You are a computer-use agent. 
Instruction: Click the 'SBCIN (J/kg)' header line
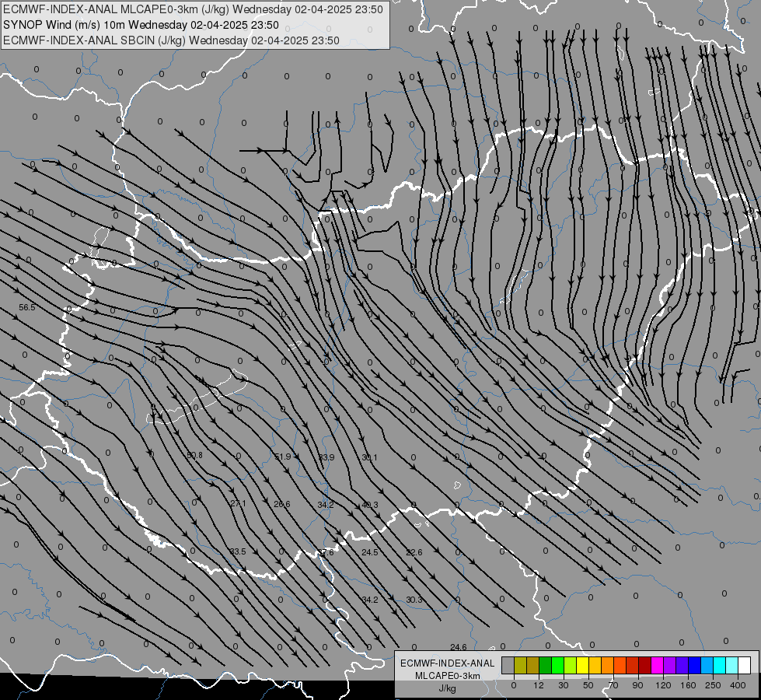click(171, 40)
